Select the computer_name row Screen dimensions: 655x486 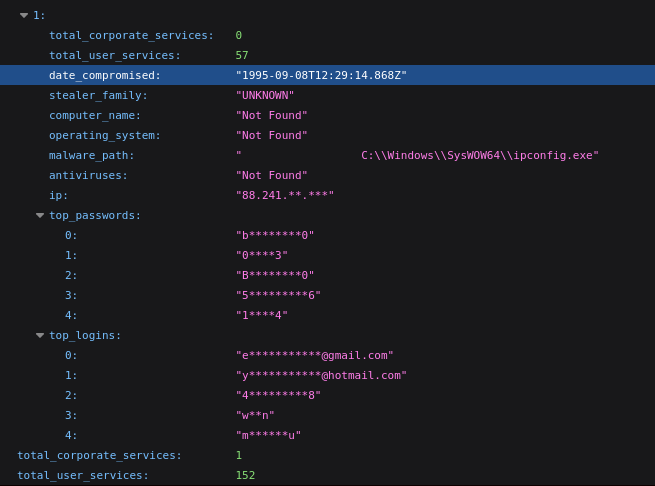pos(328,115)
